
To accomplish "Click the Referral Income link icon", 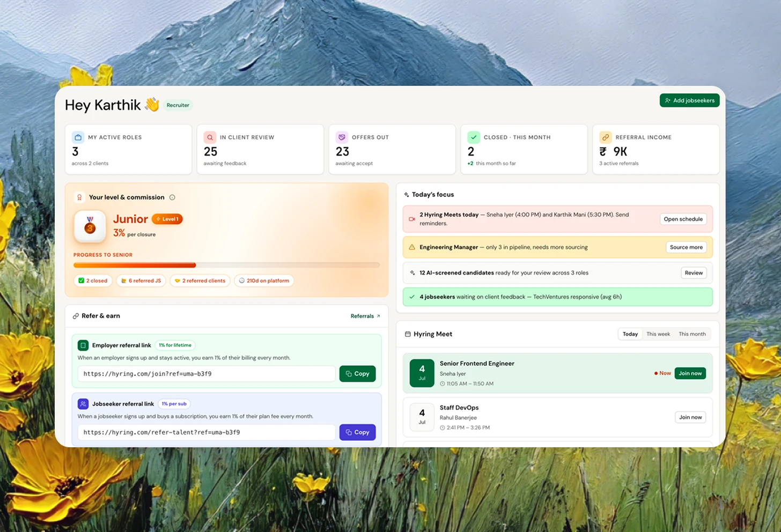I will (606, 137).
